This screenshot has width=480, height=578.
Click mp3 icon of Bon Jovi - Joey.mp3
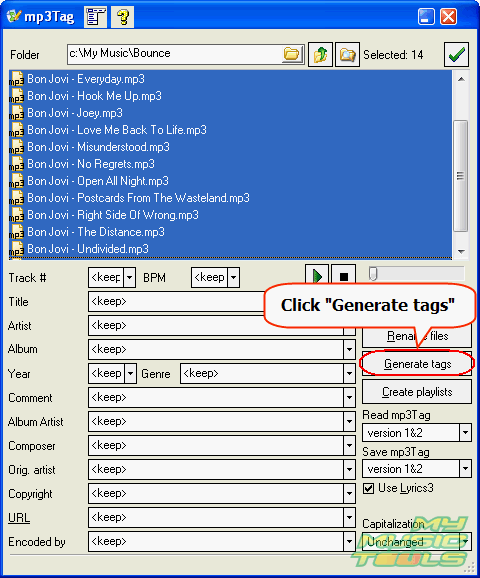pyautogui.click(x=17, y=113)
